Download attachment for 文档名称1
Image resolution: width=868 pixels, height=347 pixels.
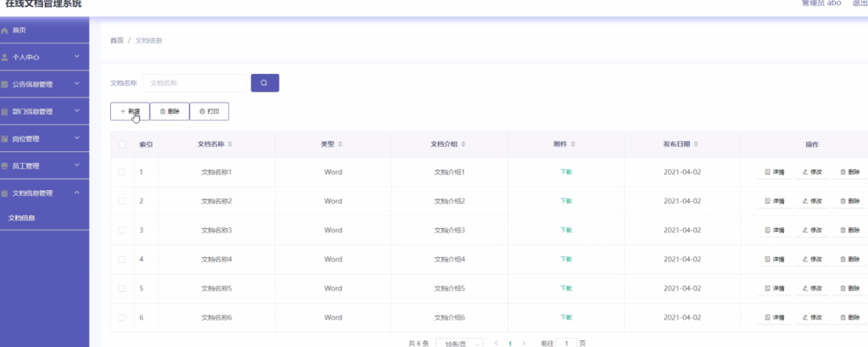[x=565, y=172]
